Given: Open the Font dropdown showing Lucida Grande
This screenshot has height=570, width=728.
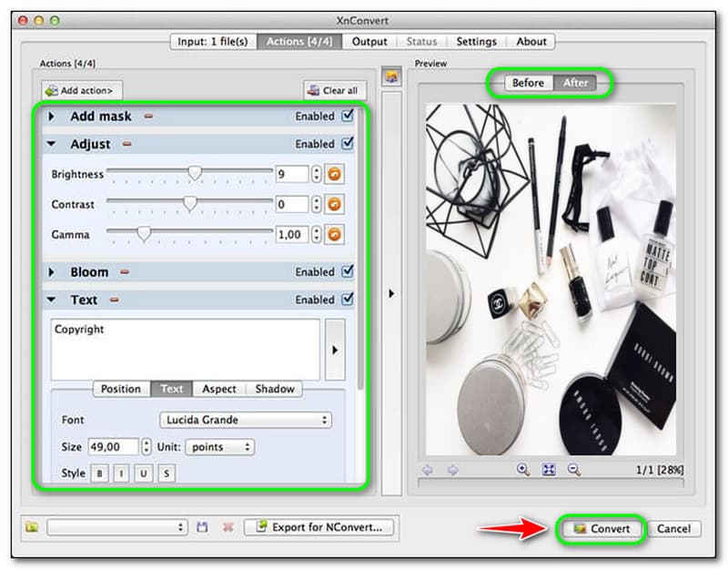Looking at the screenshot, I should (x=246, y=420).
